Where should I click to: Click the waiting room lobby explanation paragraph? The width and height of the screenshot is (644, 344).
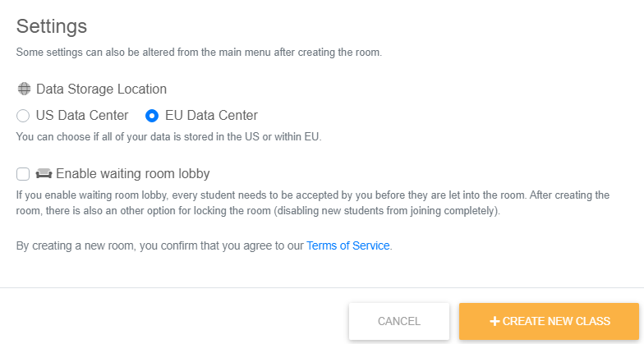tap(312, 202)
